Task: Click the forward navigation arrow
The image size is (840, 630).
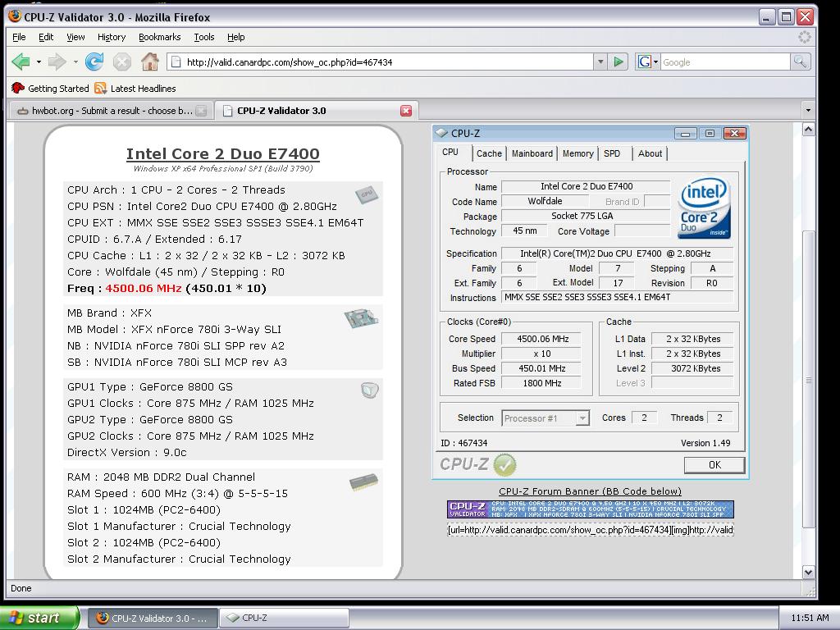Action: (57, 62)
